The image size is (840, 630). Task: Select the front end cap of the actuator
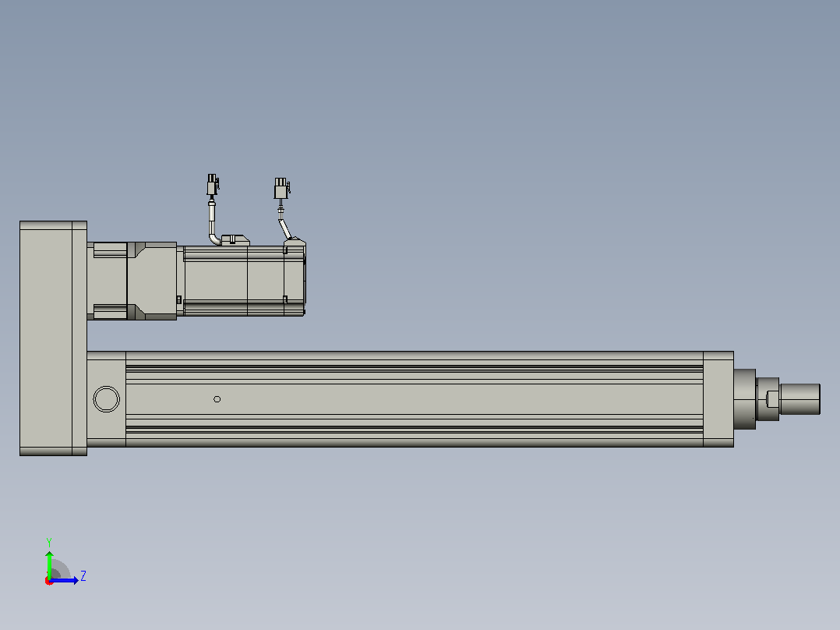(x=718, y=399)
